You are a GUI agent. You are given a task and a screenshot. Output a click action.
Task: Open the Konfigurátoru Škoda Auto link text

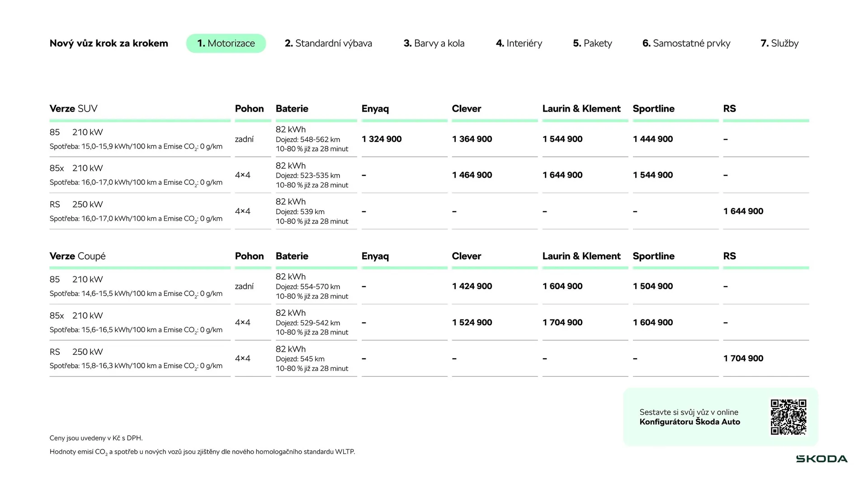690,422
